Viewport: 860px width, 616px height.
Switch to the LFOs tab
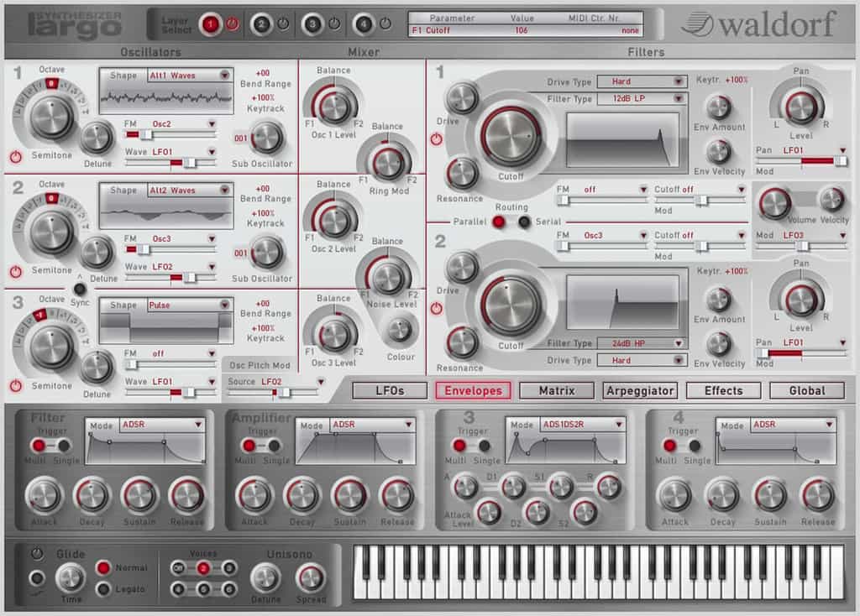[390, 391]
